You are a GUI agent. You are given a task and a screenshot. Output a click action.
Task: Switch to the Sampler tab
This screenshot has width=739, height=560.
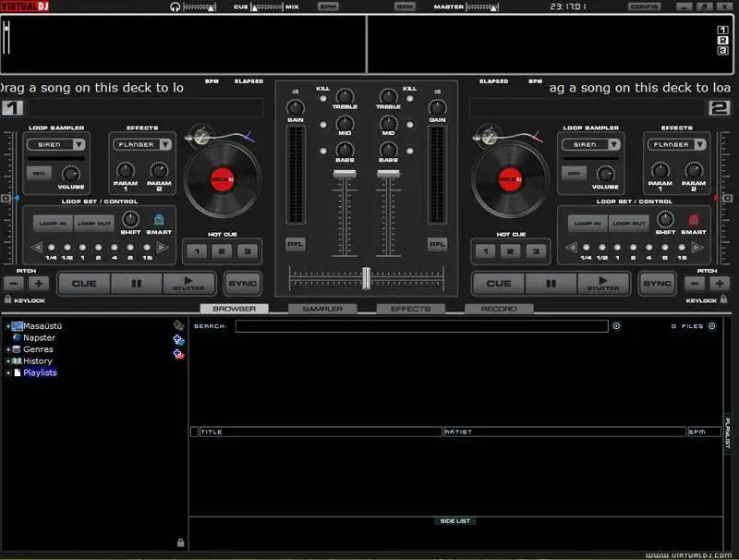pos(322,309)
